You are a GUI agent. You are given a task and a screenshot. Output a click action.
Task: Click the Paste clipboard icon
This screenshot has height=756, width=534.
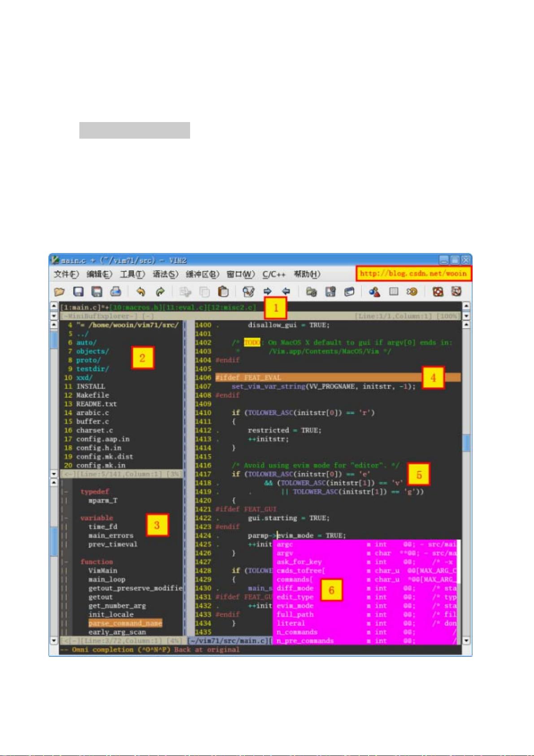point(223,292)
